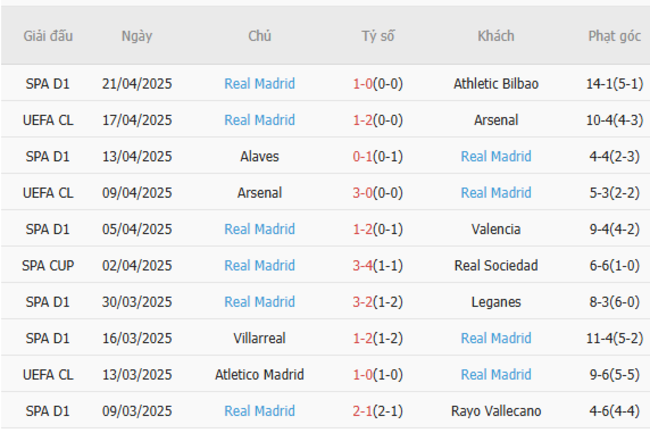650x433 pixels.
Task: Click Real Madrid link in the Rayo Vallecano match
Action: click(x=260, y=411)
